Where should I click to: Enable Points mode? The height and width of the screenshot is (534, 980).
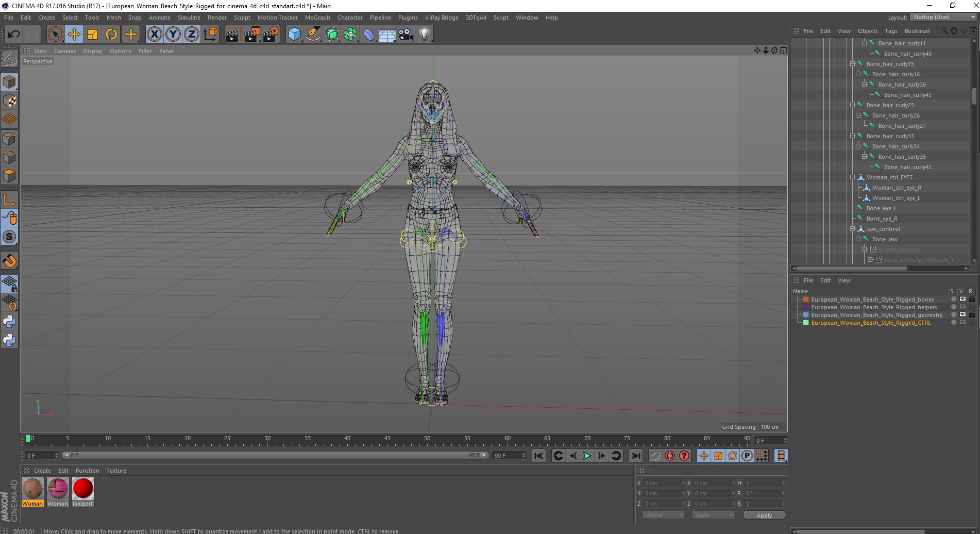coord(9,139)
